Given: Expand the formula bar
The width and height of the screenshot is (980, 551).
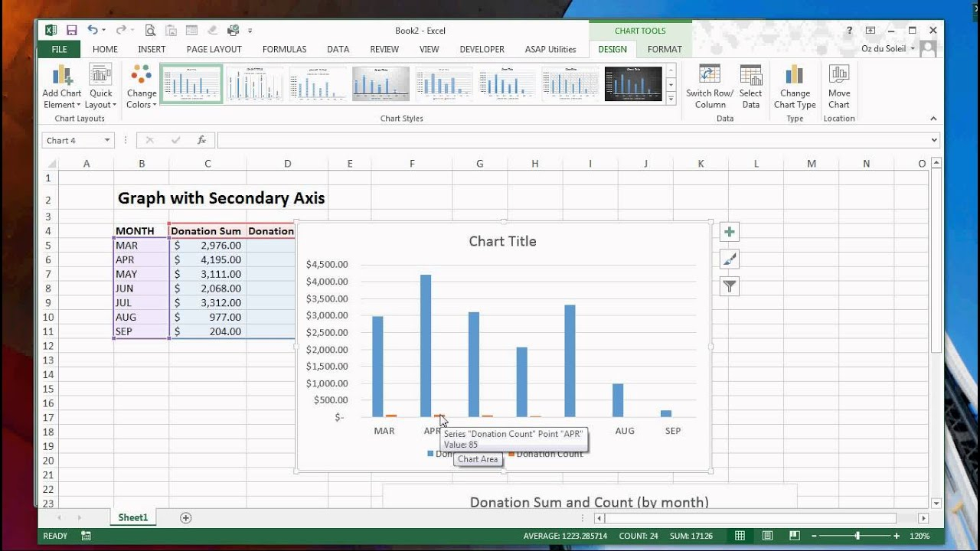Looking at the screenshot, I should pyautogui.click(x=933, y=140).
